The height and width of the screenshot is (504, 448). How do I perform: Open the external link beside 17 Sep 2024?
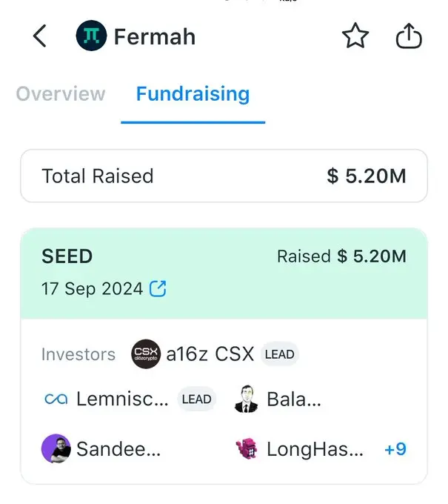click(x=158, y=289)
